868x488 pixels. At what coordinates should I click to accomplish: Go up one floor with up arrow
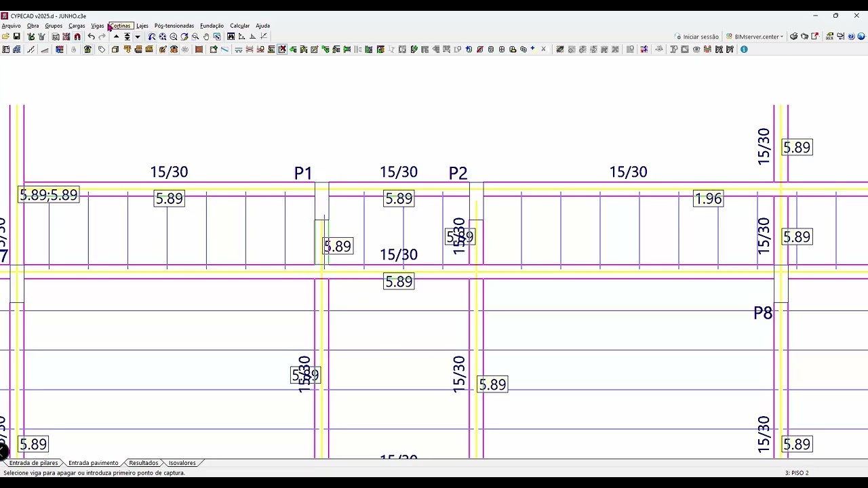click(116, 37)
